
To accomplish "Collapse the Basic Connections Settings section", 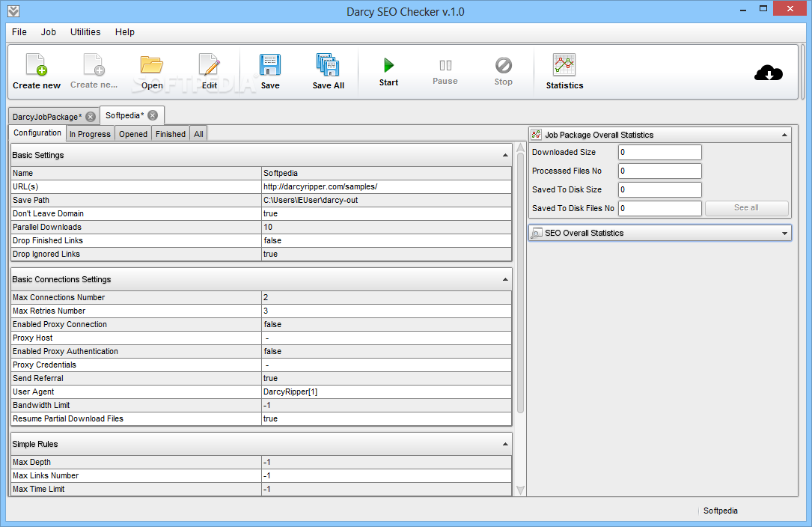I will (505, 280).
